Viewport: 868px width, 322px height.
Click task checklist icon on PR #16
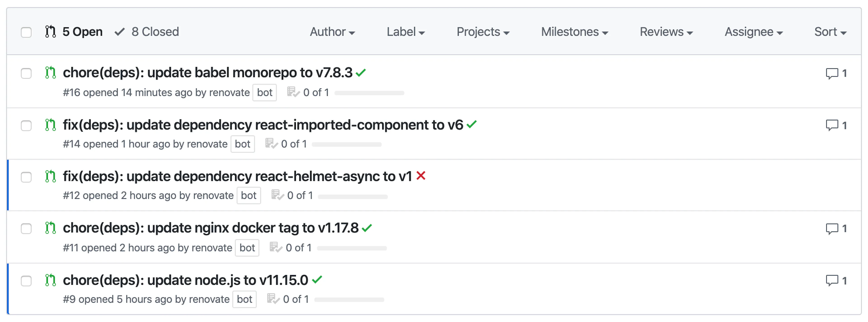click(293, 92)
